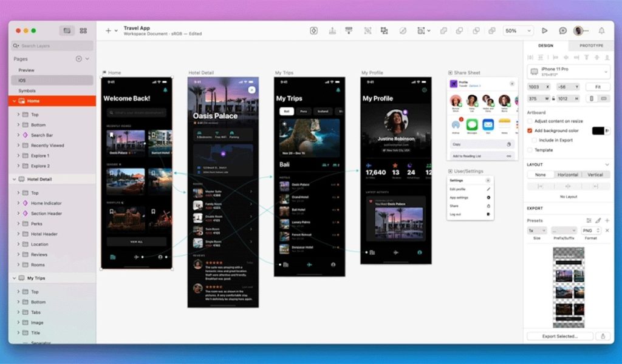The width and height of the screenshot is (622, 364).
Task: Collapse the Home artboard in layer list
Action: [15, 101]
